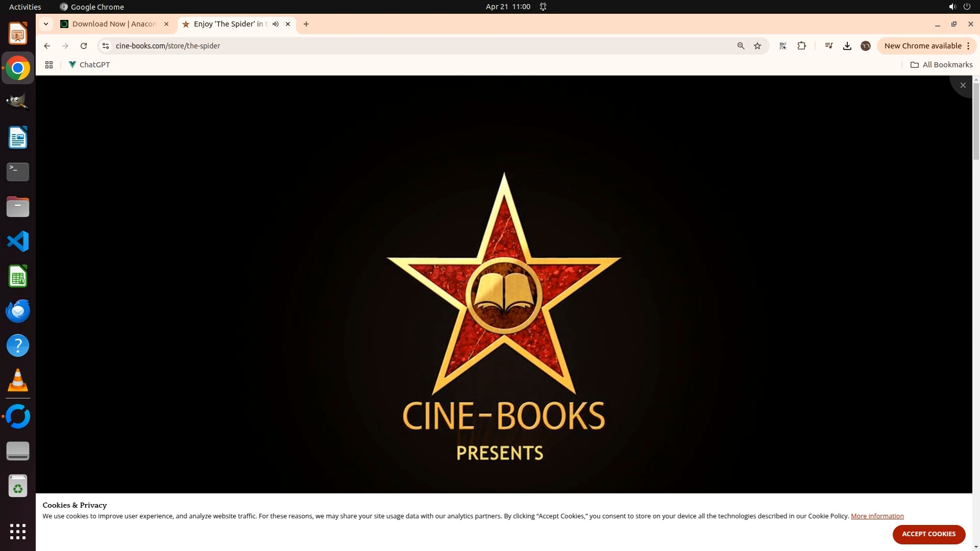Launch VLC media player from dock
Image resolution: width=980 pixels, height=551 pixels.
(x=18, y=381)
